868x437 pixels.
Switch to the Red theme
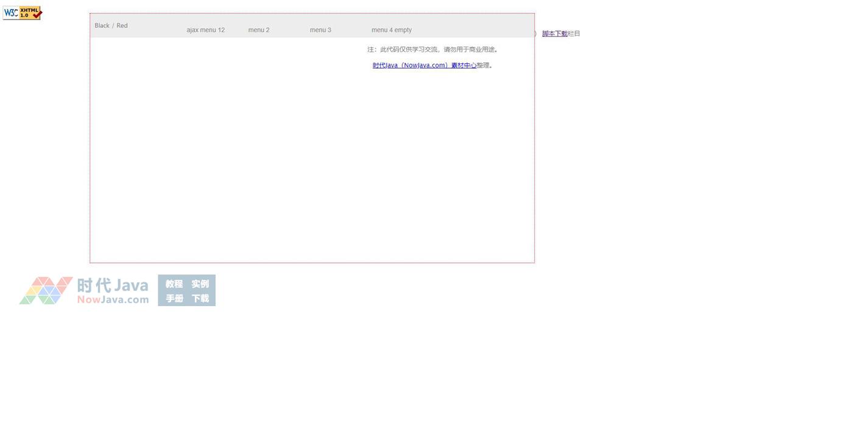click(122, 26)
